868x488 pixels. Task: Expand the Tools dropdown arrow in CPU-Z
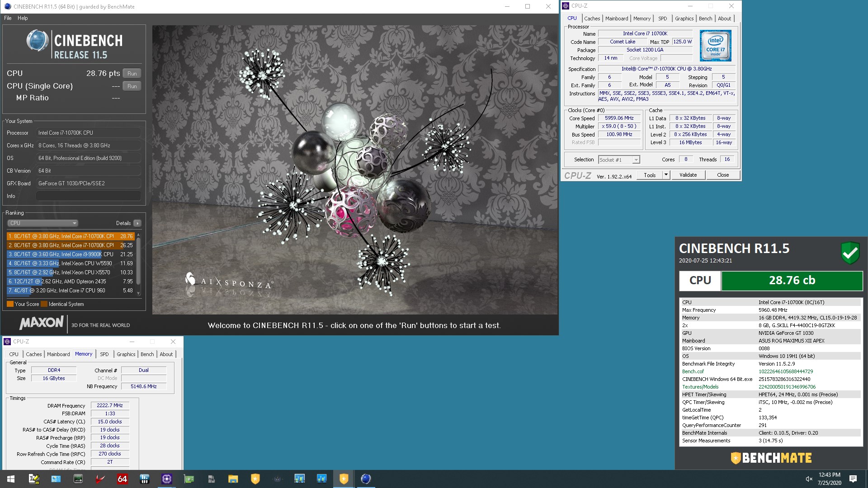[x=666, y=175]
